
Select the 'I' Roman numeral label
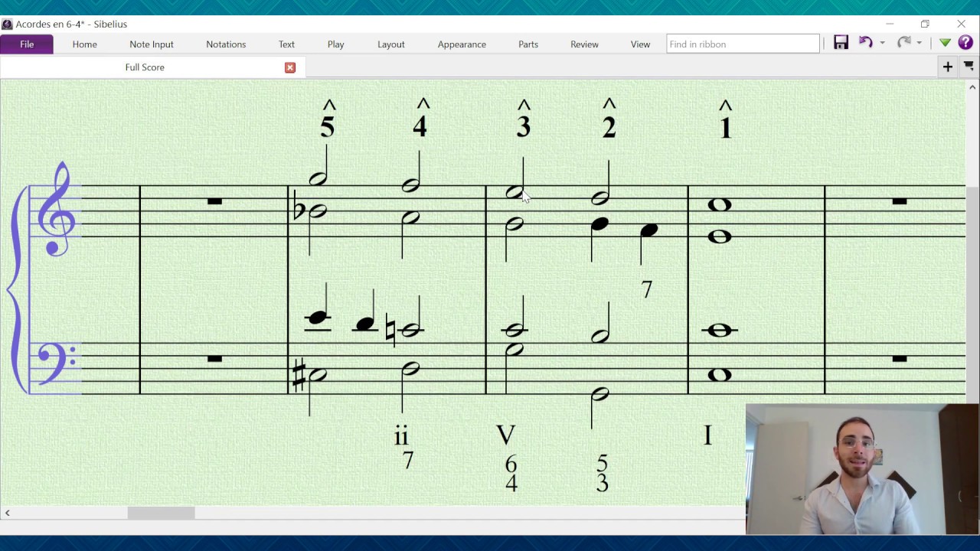point(708,436)
